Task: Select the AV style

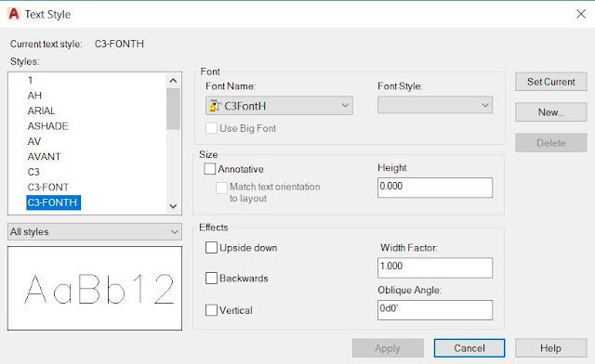Action: tap(34, 141)
